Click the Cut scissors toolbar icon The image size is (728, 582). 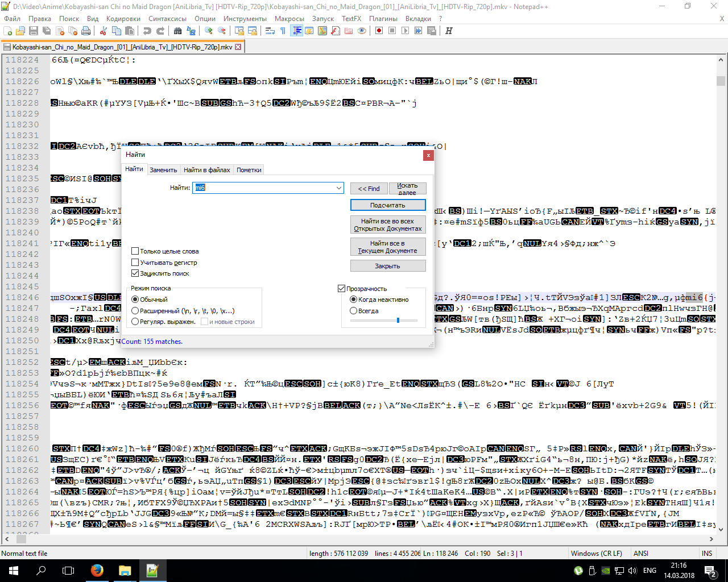click(x=104, y=31)
